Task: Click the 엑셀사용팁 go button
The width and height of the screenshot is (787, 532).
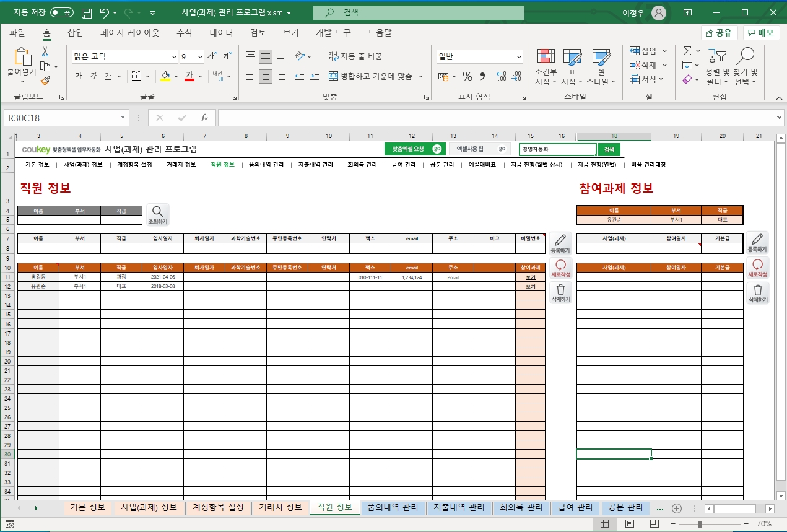Action: [481, 149]
